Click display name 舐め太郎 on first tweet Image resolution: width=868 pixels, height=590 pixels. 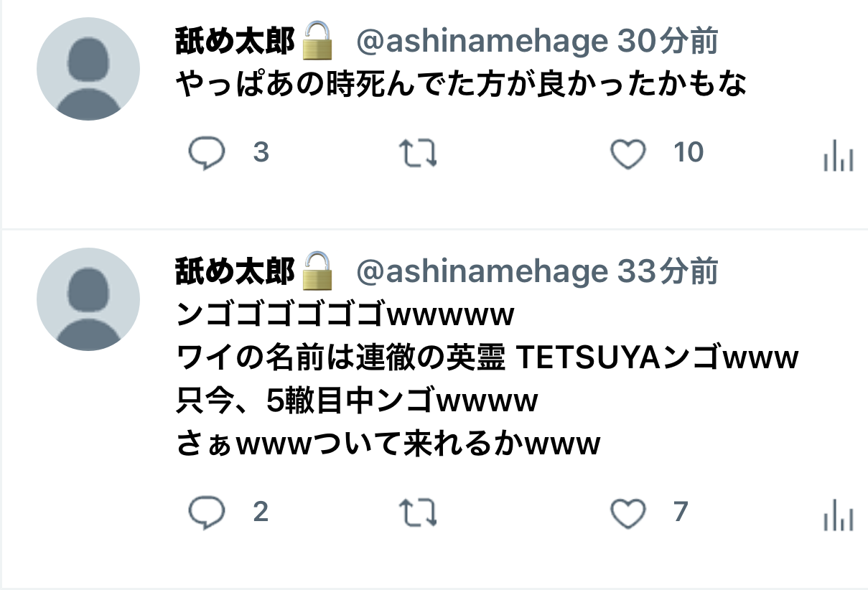235,43
